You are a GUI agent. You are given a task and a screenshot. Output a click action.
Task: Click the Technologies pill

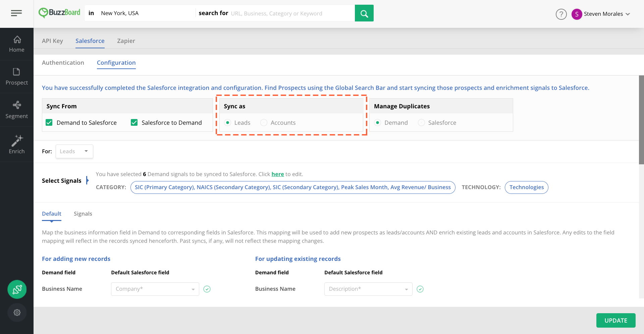coord(527,187)
